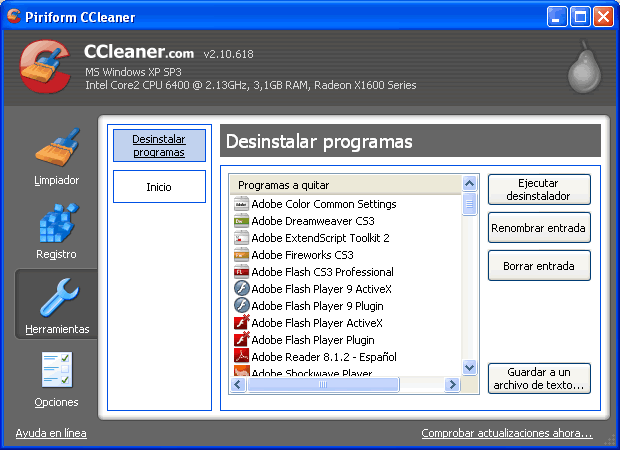Click Renombrar entrada button
The image size is (620, 450).
coord(539,228)
